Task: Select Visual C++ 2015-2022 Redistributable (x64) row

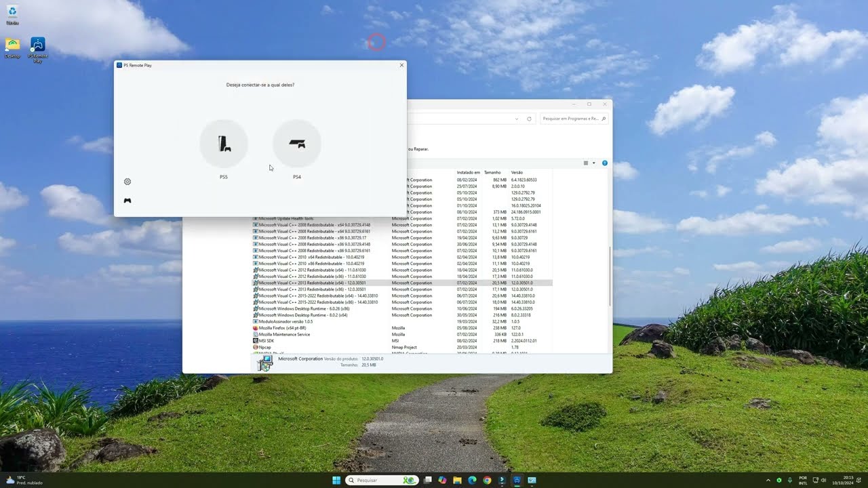Action: [x=402, y=296]
